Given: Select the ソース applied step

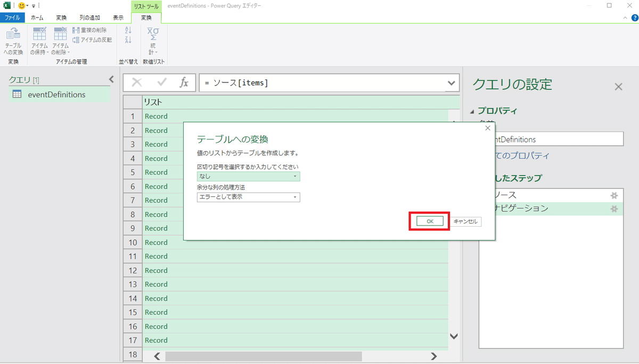Looking at the screenshot, I should [x=551, y=195].
